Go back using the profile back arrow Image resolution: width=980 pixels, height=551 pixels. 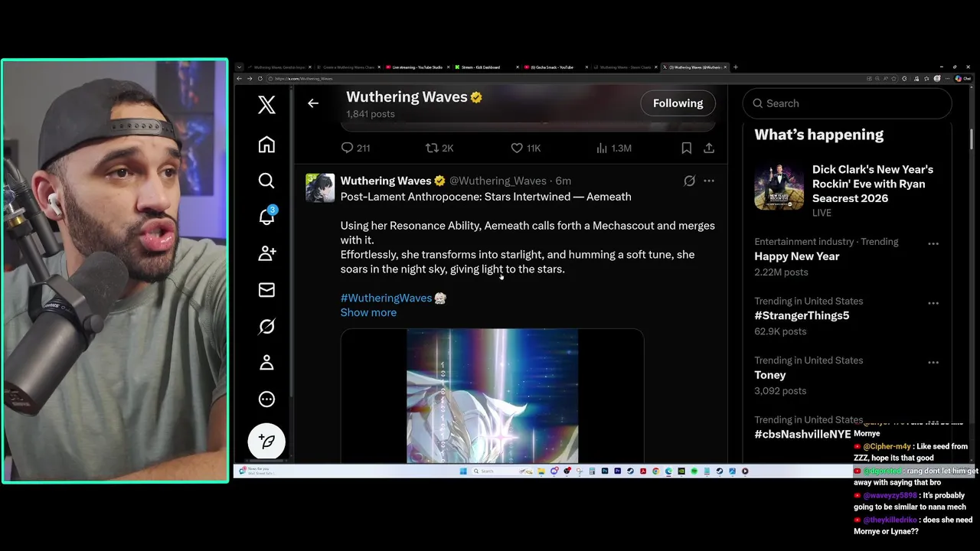coord(313,103)
